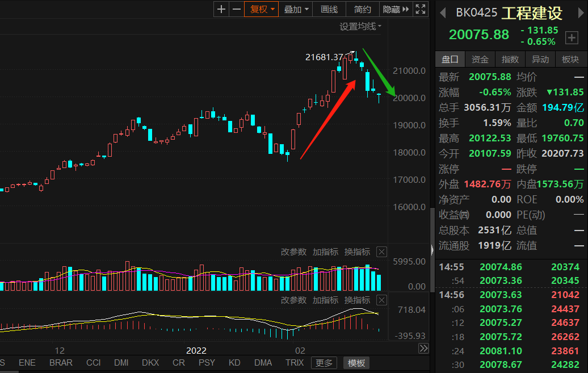
Task: Toggle 简约 simplified chart mode
Action: [x=362, y=9]
